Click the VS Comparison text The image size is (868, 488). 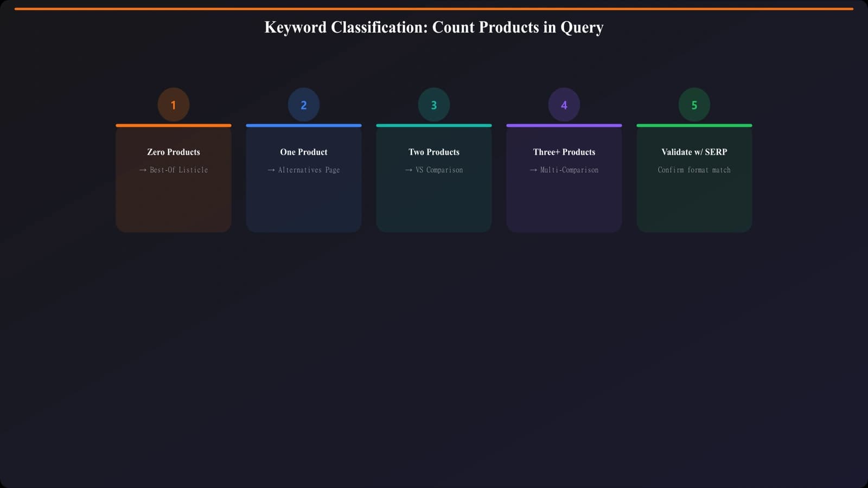[x=439, y=170]
